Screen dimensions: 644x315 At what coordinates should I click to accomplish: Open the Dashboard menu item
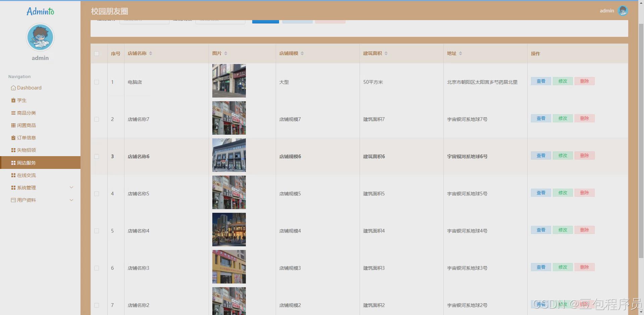click(40, 88)
